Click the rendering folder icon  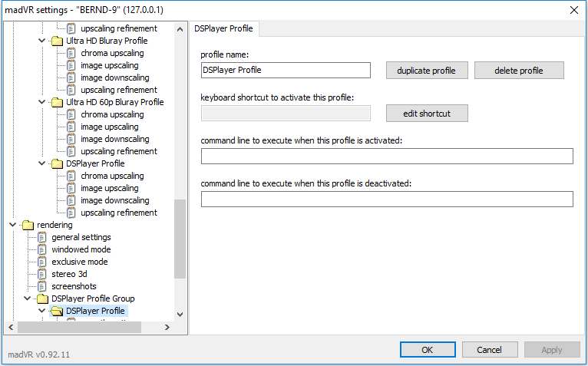(28, 225)
